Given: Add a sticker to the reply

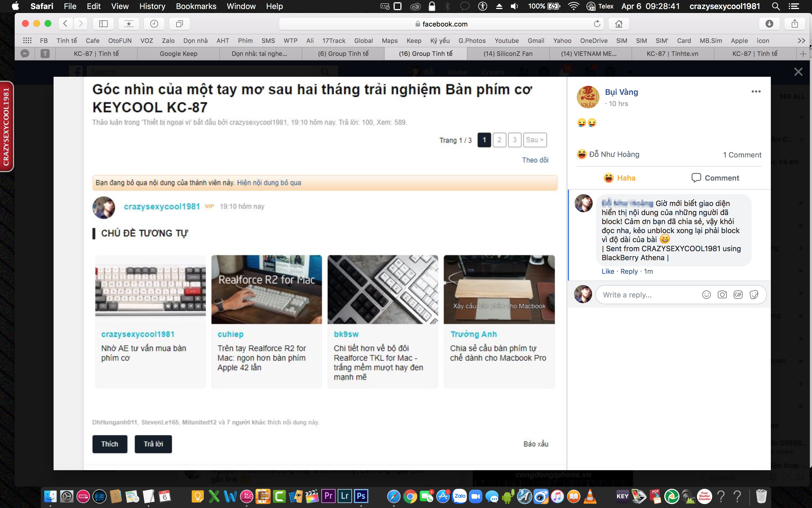Looking at the screenshot, I should click(x=754, y=295).
